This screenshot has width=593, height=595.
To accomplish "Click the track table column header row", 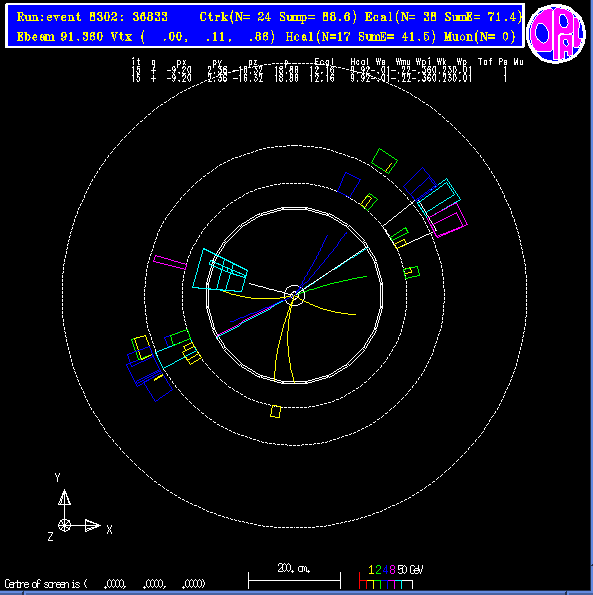I will pos(327,61).
